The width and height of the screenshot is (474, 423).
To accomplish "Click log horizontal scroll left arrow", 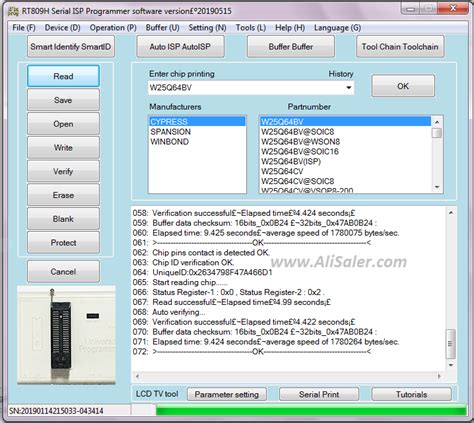I will tap(137, 376).
